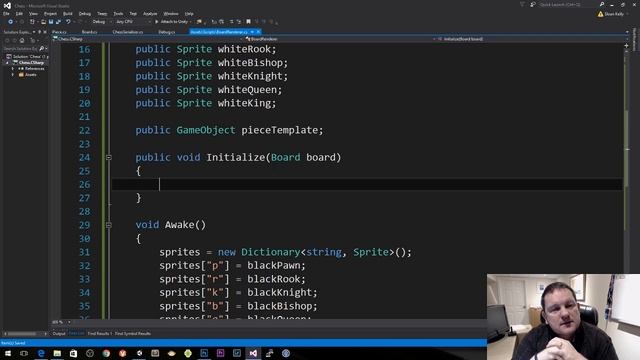The image size is (640, 360).
Task: Pin the Solution Explorer panel
Action: tap(40, 32)
